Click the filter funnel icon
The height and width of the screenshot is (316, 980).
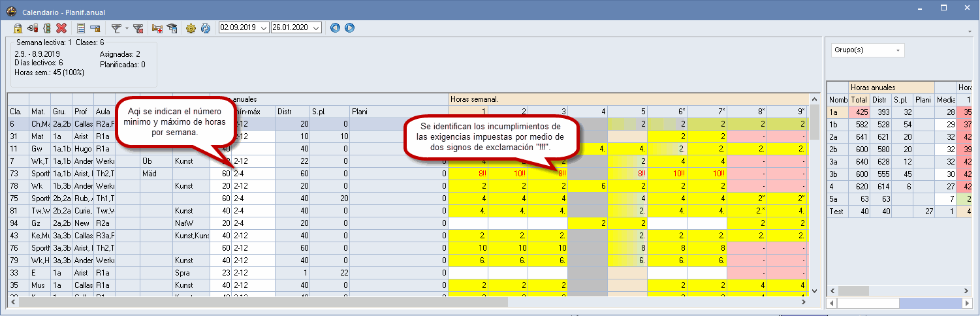point(116,28)
